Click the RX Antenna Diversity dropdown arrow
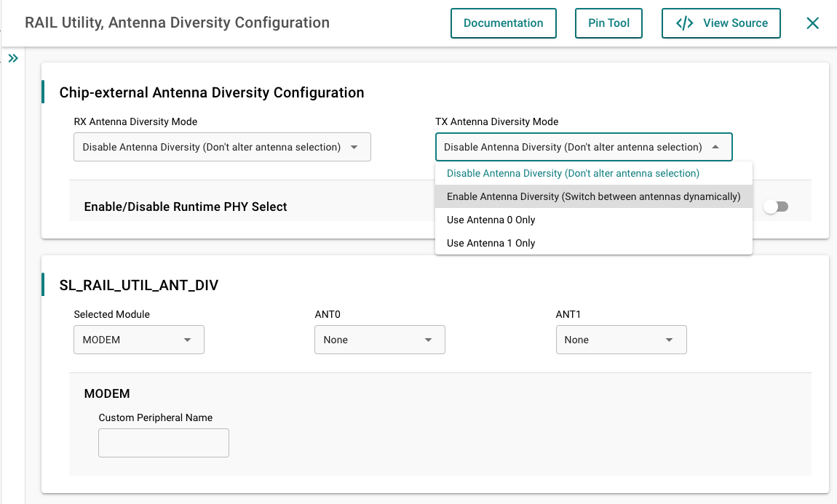 tap(354, 147)
